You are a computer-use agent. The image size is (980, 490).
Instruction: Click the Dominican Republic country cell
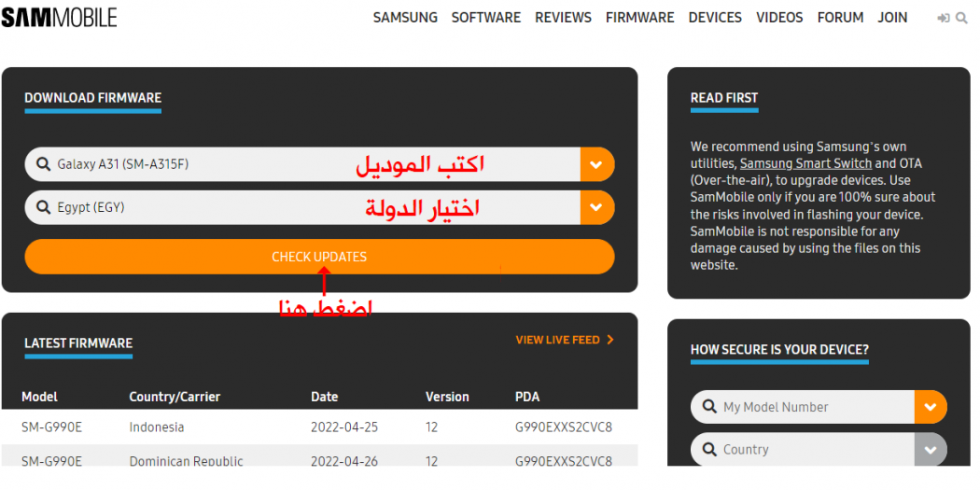187,461
